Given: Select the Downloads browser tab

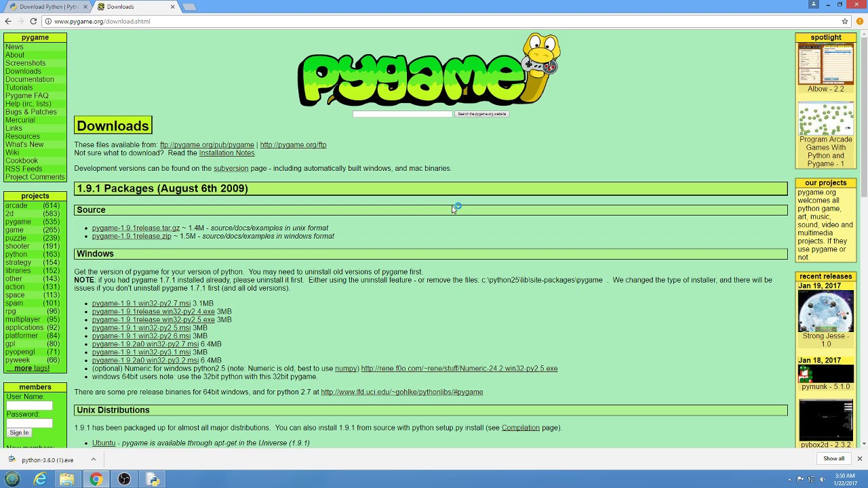Looking at the screenshot, I should pos(134,7).
